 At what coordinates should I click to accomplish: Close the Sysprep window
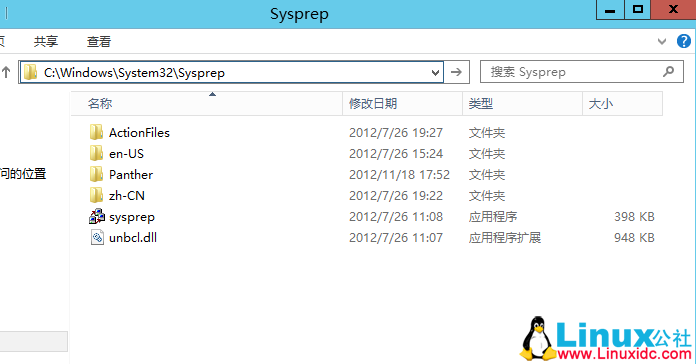point(673,9)
